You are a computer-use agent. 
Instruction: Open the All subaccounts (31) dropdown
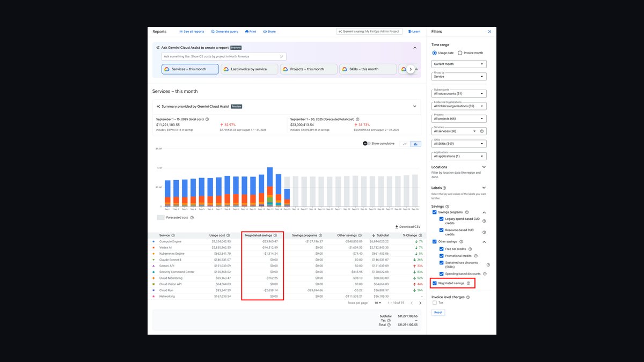[x=459, y=93]
